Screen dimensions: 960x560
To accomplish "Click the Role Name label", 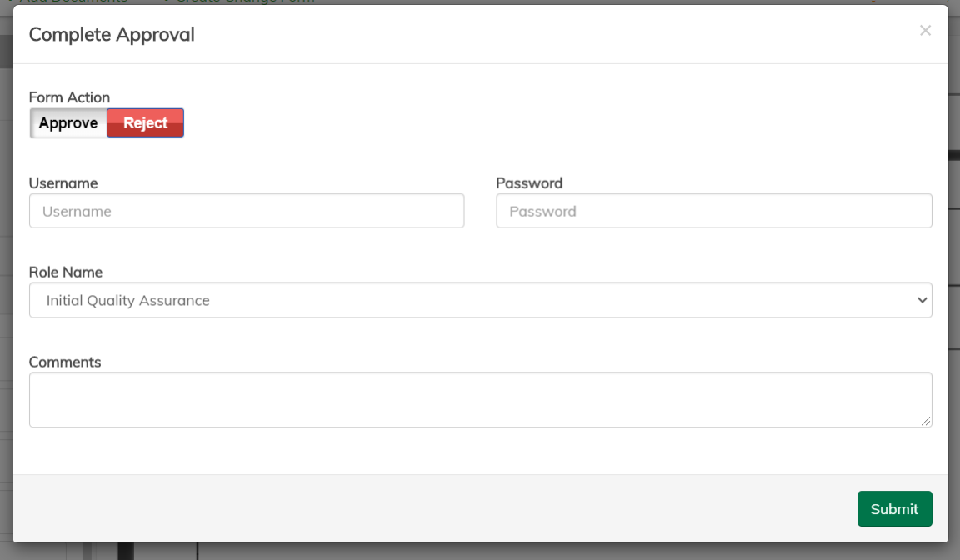I will [66, 272].
